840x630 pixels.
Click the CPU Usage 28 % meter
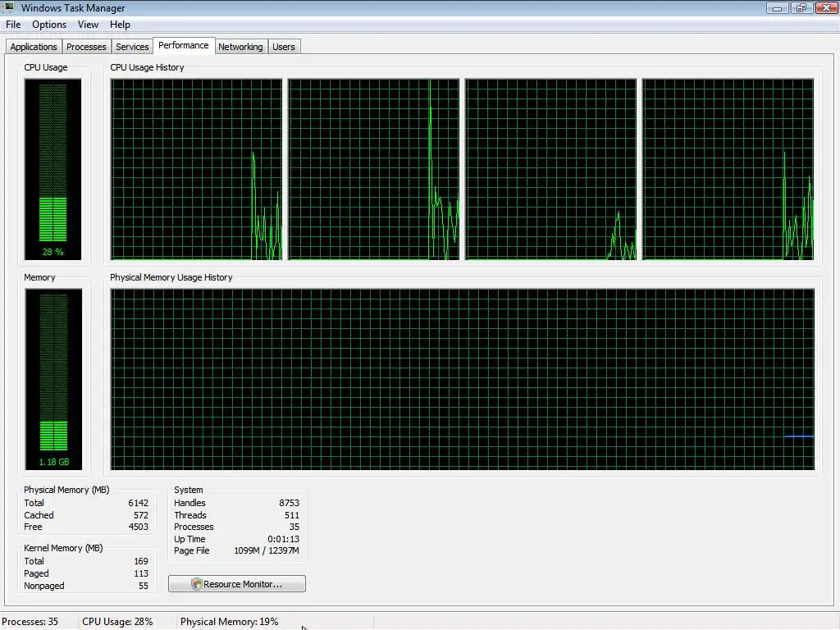pyautogui.click(x=52, y=169)
